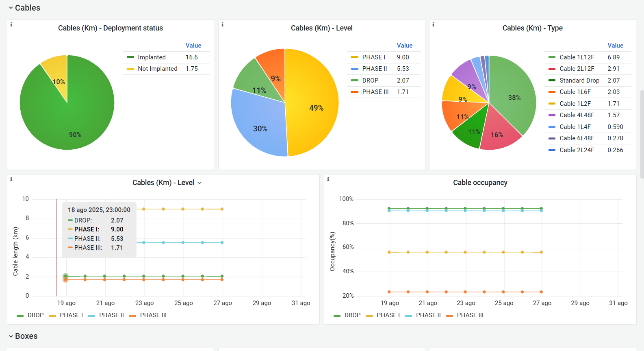Select Cable 6L48F legend entry
The height and width of the screenshot is (351, 644).
[577, 138]
